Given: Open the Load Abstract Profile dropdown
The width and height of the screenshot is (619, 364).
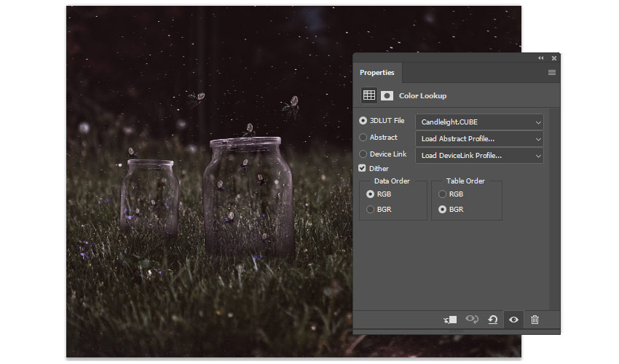Looking at the screenshot, I should click(x=479, y=138).
